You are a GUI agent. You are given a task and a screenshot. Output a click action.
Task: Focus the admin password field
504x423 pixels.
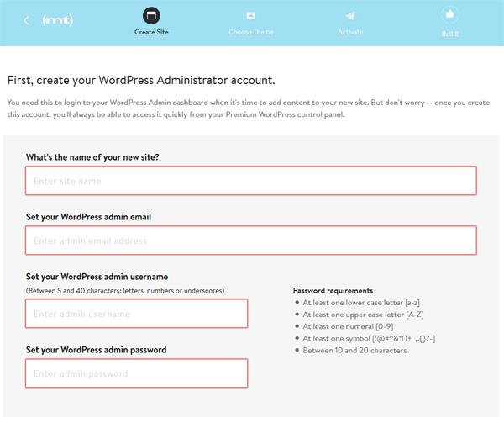137,373
